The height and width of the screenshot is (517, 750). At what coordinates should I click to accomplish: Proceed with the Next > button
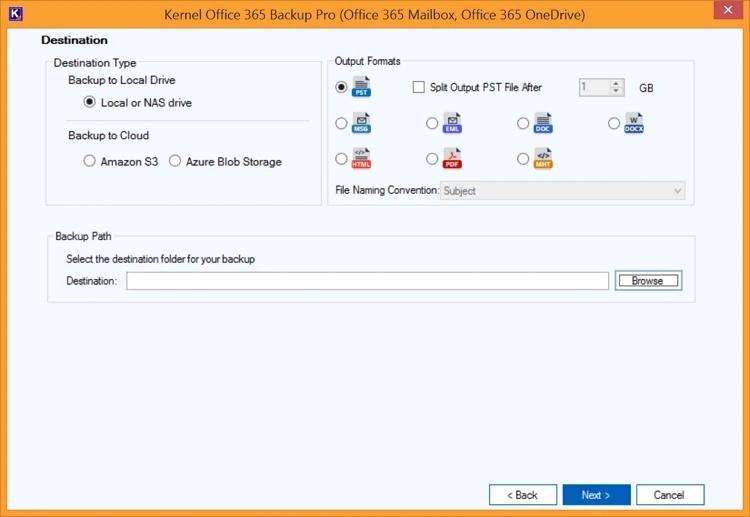596,495
